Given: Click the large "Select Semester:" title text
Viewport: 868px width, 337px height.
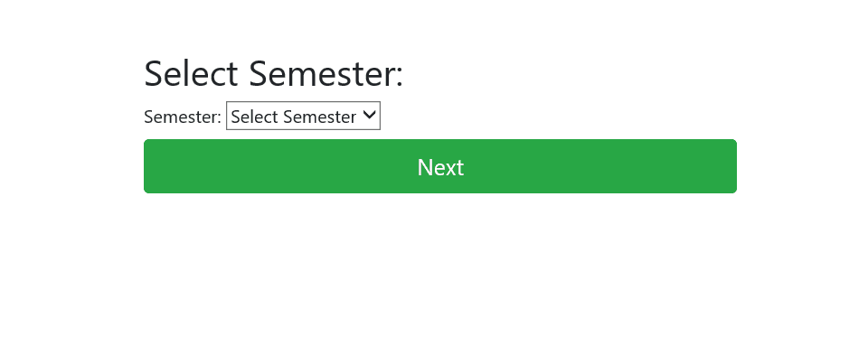Looking at the screenshot, I should (x=273, y=73).
